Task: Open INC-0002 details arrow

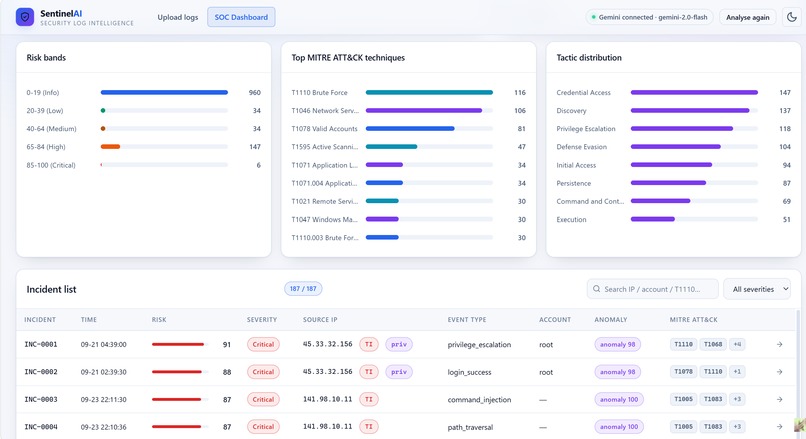Action: click(779, 372)
